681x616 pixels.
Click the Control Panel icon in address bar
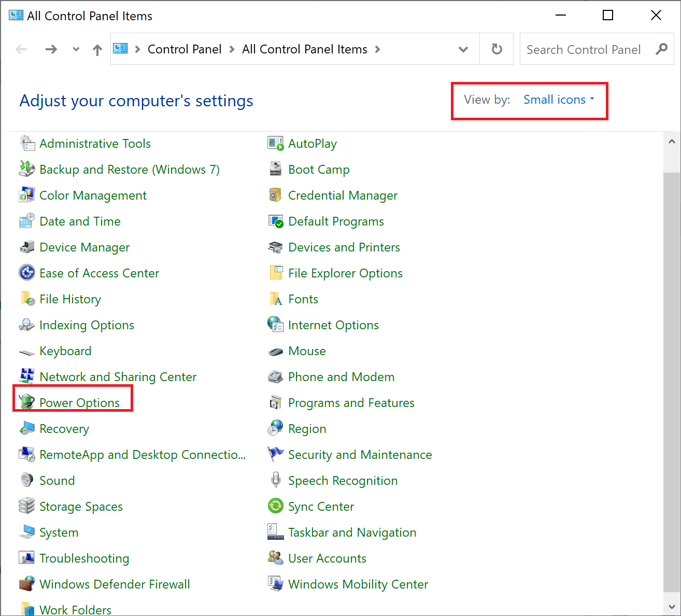(x=120, y=49)
